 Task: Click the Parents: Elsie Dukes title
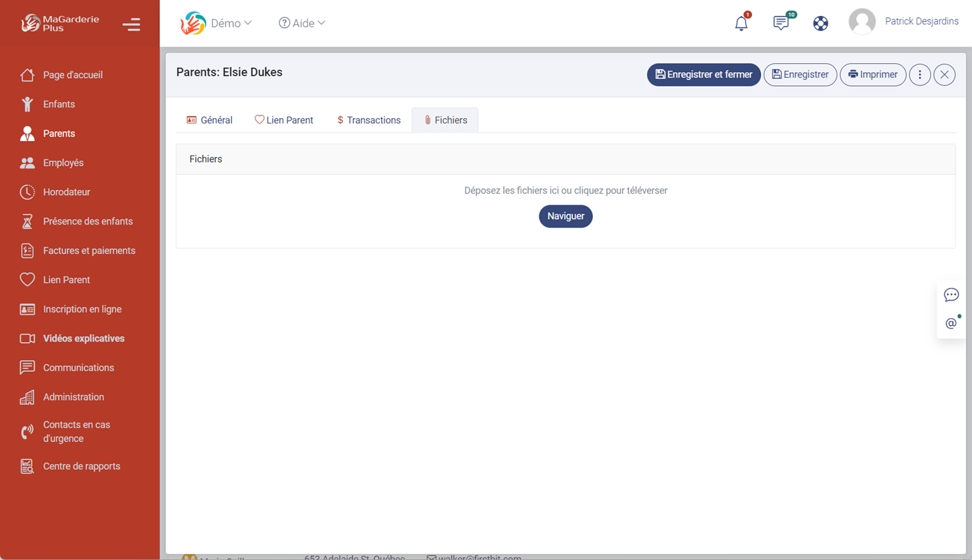(229, 72)
